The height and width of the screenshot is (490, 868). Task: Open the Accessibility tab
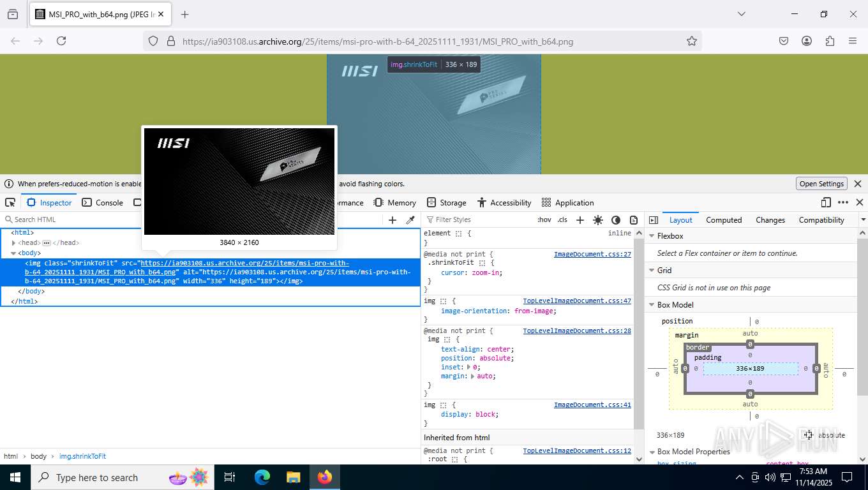(504, 202)
